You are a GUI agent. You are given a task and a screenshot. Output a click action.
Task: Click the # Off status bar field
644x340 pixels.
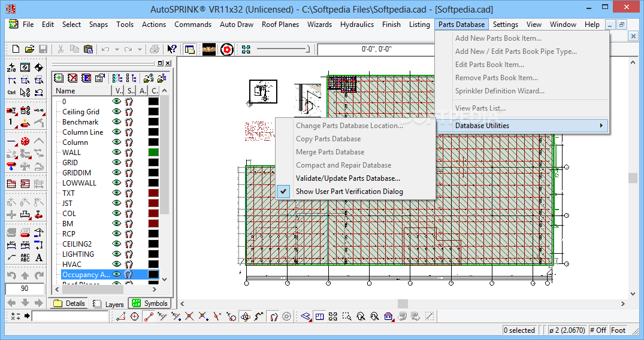pyautogui.click(x=598, y=330)
